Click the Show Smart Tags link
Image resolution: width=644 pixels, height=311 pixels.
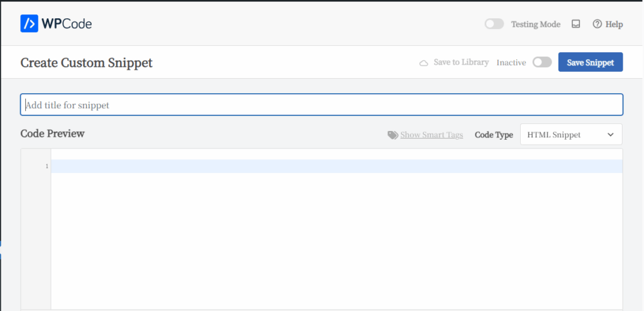pos(431,135)
